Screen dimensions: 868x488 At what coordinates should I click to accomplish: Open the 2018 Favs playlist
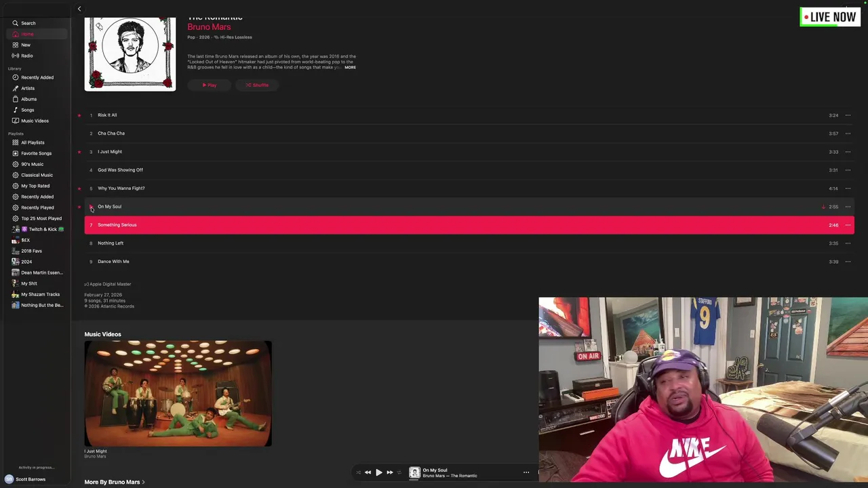[31, 251]
